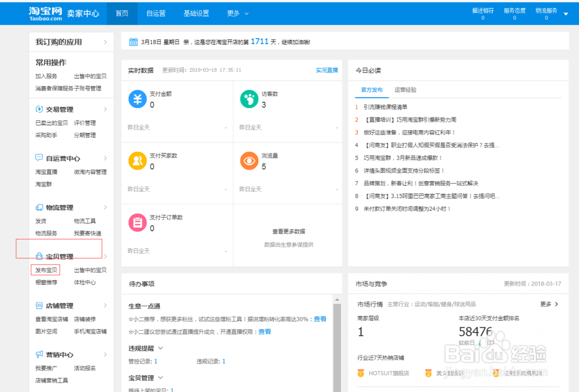Expand the 自运营中心 chevron arrow

pos(105,158)
